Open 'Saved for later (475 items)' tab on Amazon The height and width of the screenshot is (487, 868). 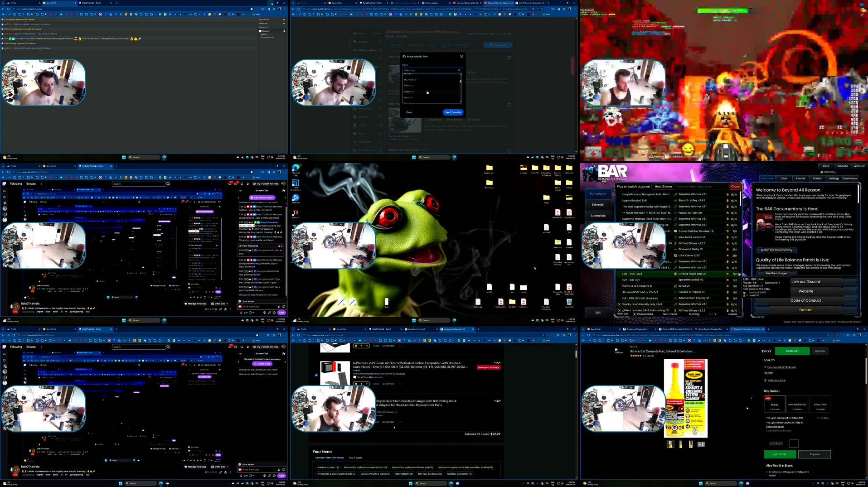point(330,458)
